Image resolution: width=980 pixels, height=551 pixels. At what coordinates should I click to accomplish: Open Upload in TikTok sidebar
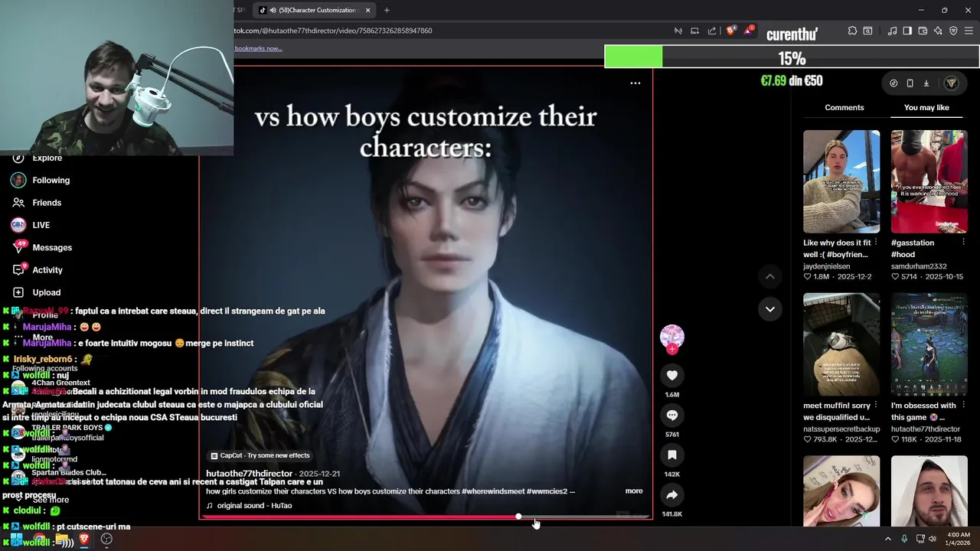pyautogui.click(x=37, y=292)
